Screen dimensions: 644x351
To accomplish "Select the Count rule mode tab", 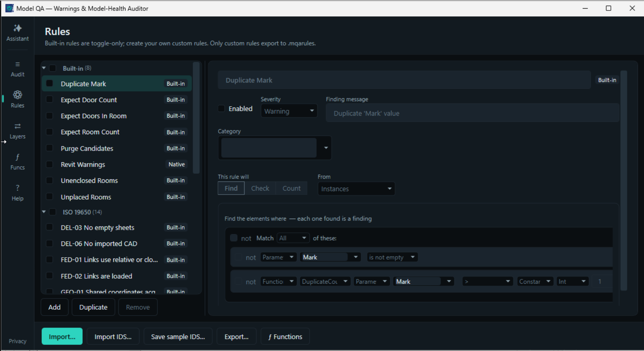I will tap(291, 188).
